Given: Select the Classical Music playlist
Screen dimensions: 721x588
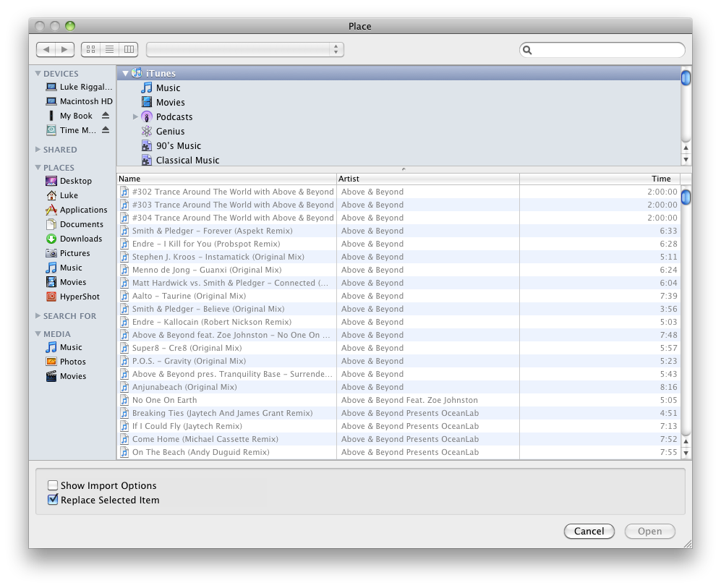Looking at the screenshot, I should 180,160.
